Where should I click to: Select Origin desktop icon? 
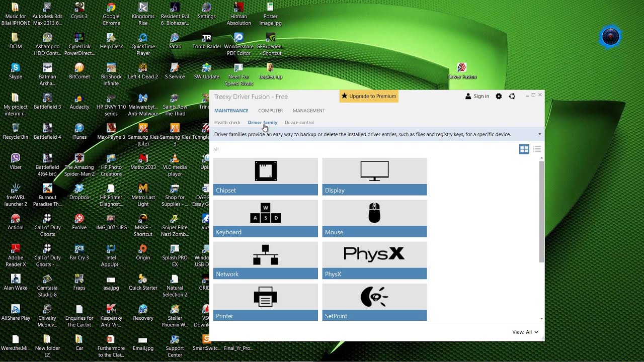coord(143,252)
